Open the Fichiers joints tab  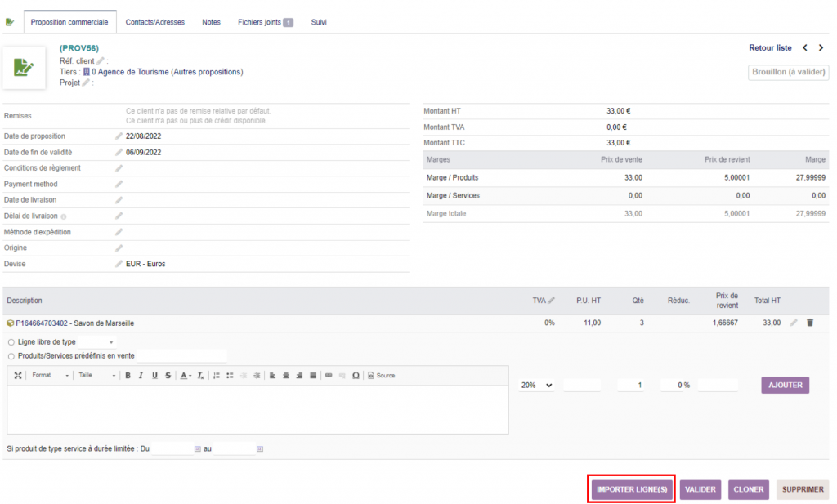[x=260, y=22]
